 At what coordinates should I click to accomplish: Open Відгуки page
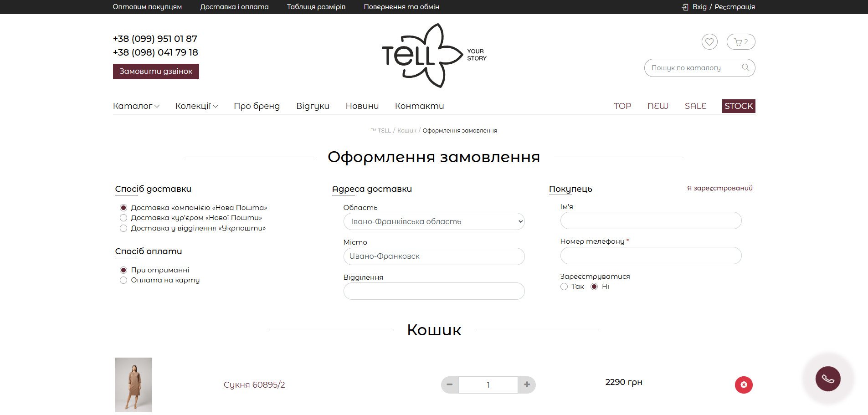click(313, 106)
